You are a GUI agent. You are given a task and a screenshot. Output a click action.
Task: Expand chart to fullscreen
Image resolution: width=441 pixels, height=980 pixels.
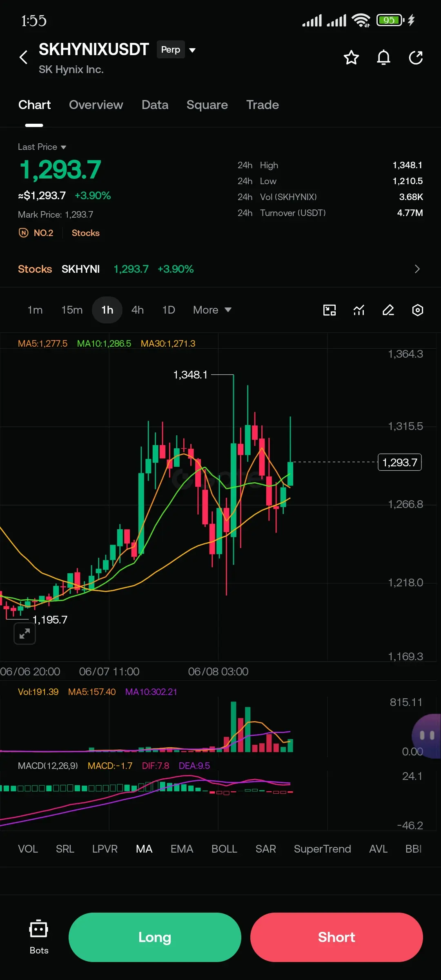click(x=25, y=633)
